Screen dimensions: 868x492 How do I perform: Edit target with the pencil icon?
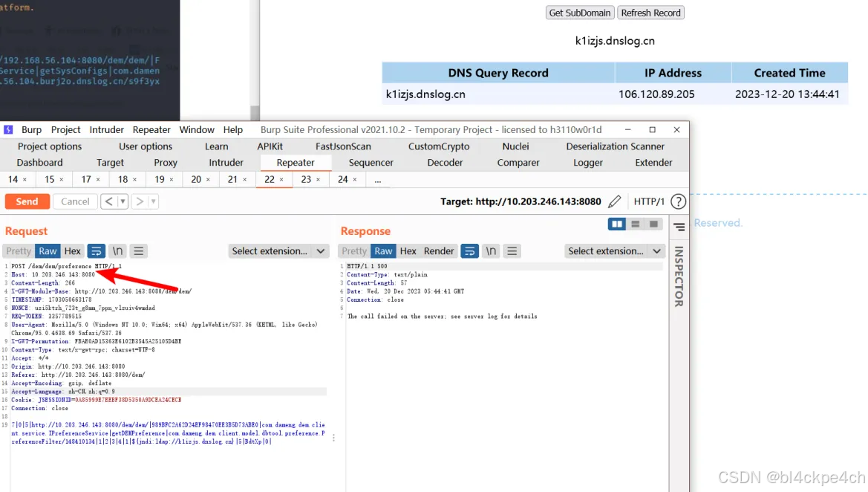tap(615, 201)
